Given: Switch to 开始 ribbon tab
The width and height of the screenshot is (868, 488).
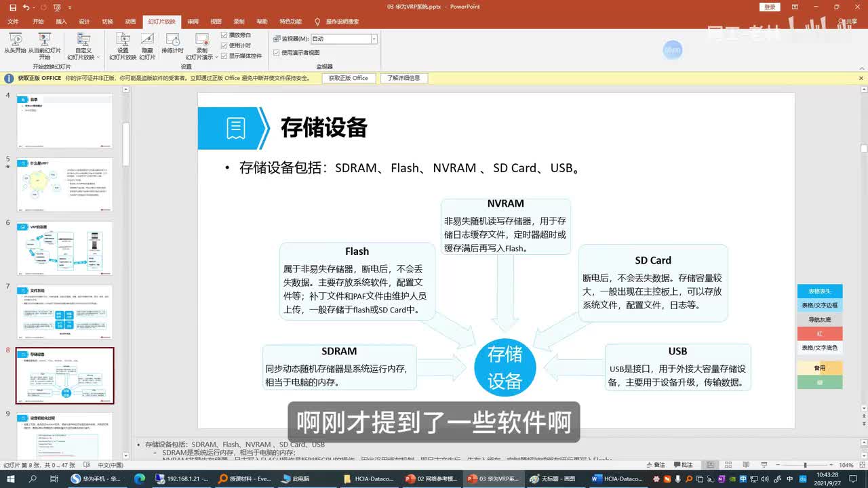Looking at the screenshot, I should 38,22.
